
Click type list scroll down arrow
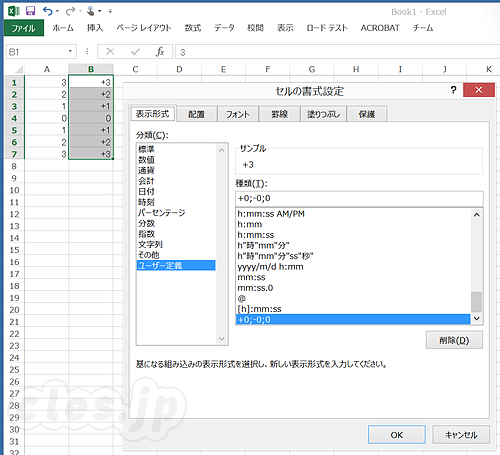pos(477,318)
